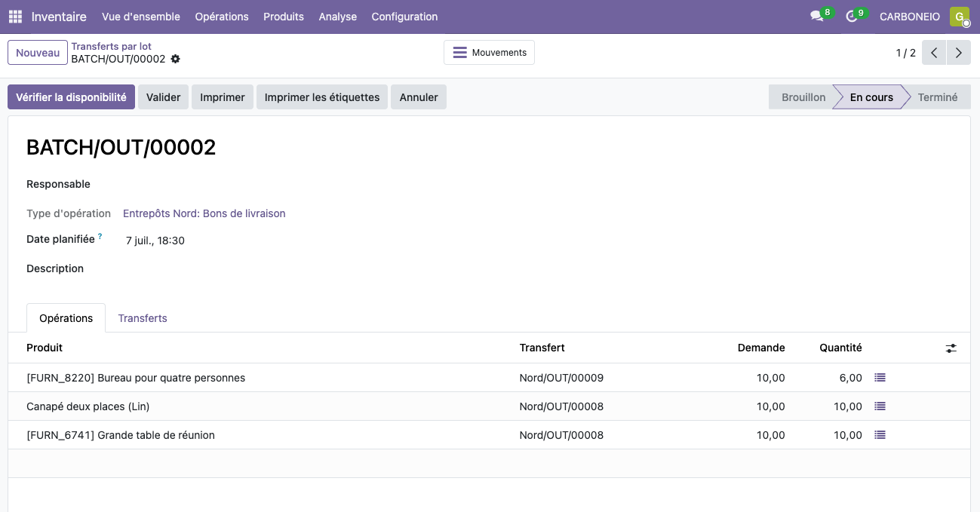The height and width of the screenshot is (512, 980).
Task: Go to next record arrow
Action: tap(959, 53)
